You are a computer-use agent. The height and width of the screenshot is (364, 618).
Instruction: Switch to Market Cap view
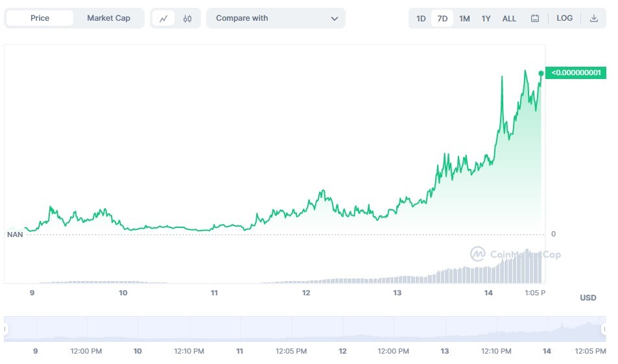pyautogui.click(x=108, y=18)
